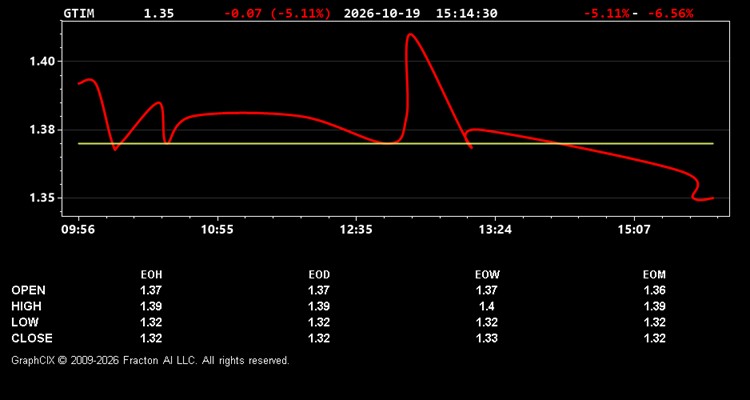This screenshot has height=400, width=750.
Task: Click the EOW OPEN value 1.37
Action: 486,290
